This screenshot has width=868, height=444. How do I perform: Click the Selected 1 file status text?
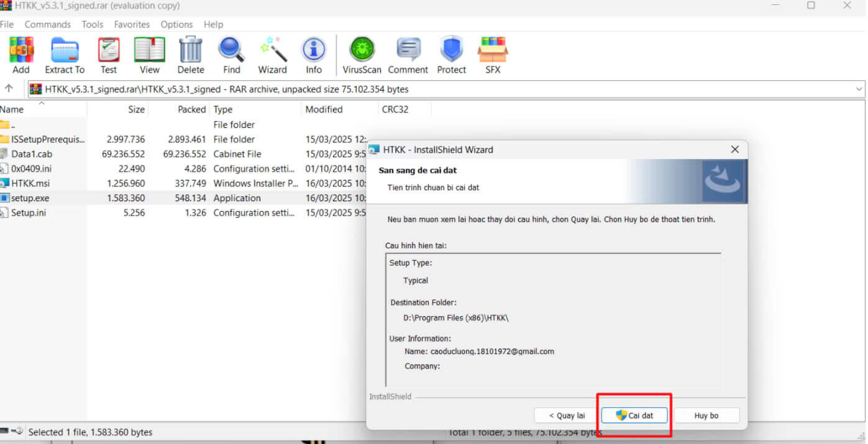[91, 432]
